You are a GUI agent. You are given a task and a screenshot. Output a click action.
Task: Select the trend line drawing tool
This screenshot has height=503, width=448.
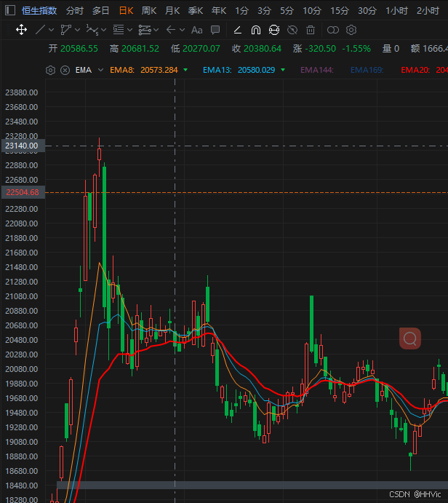[41, 30]
